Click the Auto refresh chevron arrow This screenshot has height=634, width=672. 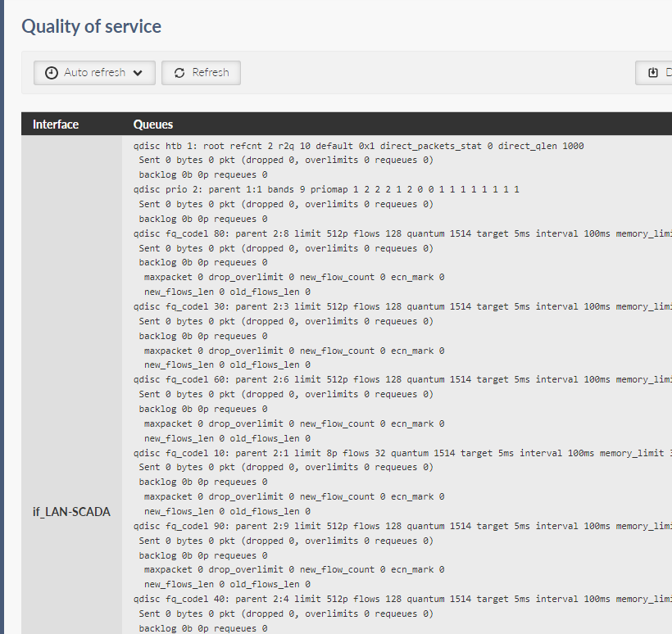point(138,73)
